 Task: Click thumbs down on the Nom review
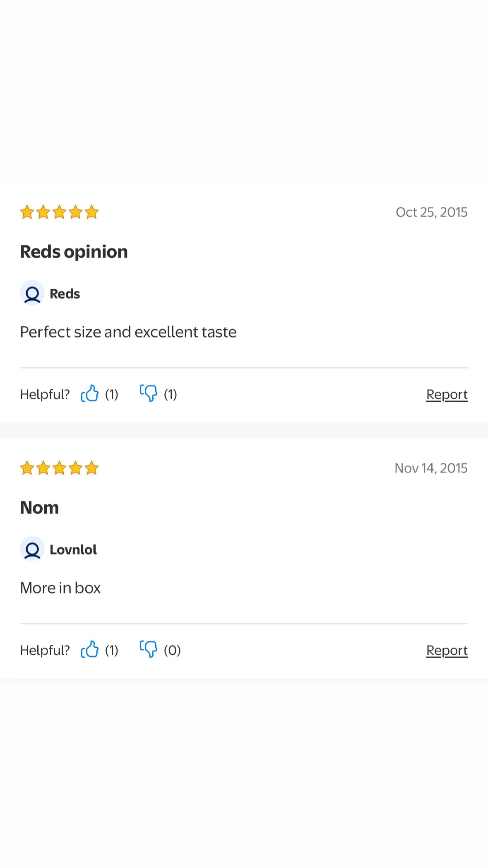click(149, 649)
